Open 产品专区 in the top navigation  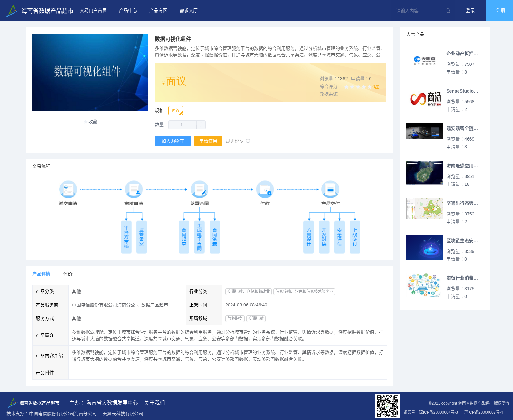click(x=158, y=11)
